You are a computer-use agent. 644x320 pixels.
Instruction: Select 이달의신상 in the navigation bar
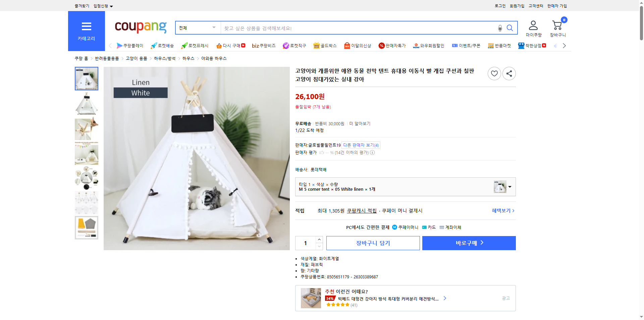pos(358,45)
